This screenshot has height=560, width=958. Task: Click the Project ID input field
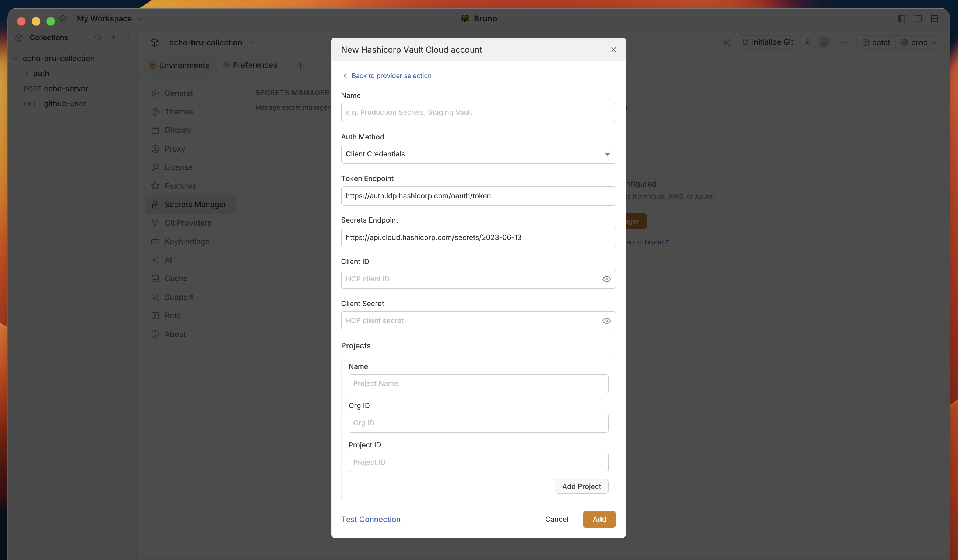pyautogui.click(x=478, y=462)
